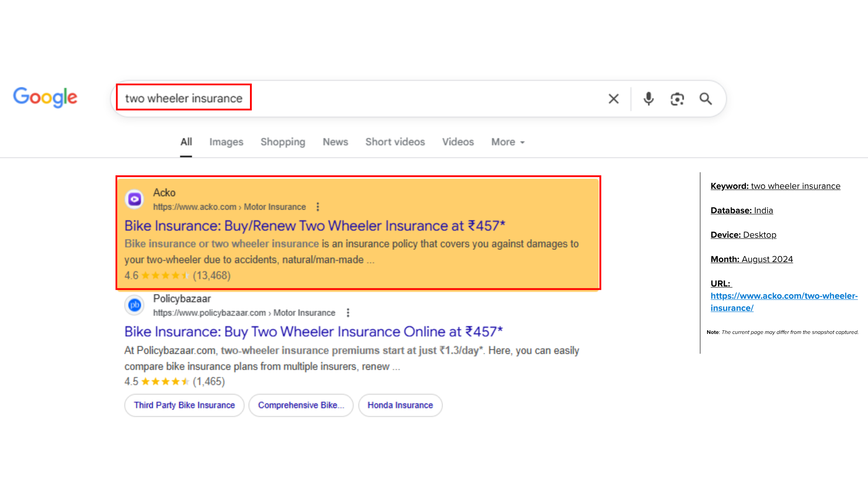The width and height of the screenshot is (868, 488).
Task: Click the search magnifier icon
Action: pyautogui.click(x=705, y=99)
